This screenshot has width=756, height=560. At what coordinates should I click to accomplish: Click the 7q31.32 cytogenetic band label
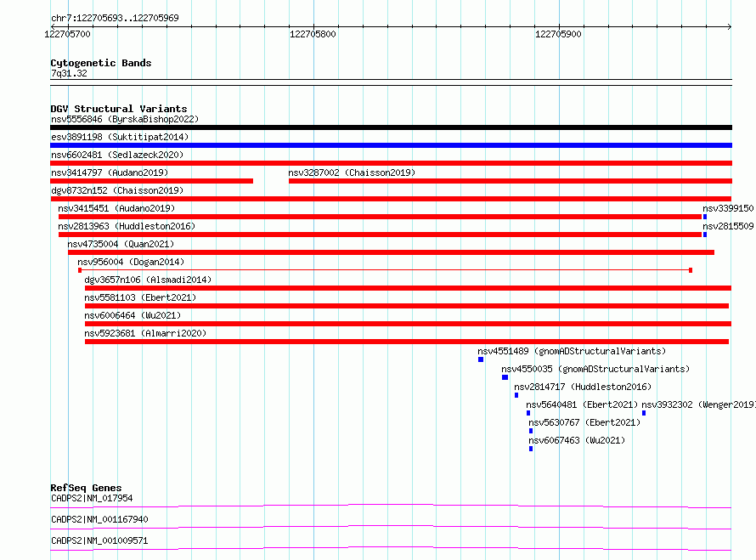(69, 73)
